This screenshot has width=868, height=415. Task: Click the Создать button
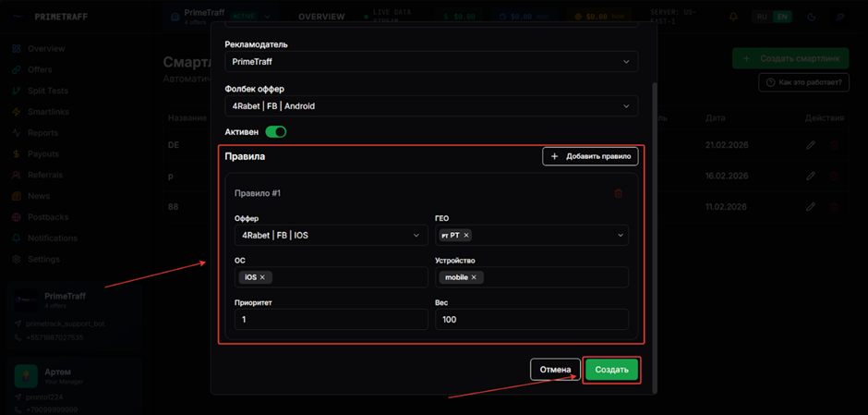[611, 370]
